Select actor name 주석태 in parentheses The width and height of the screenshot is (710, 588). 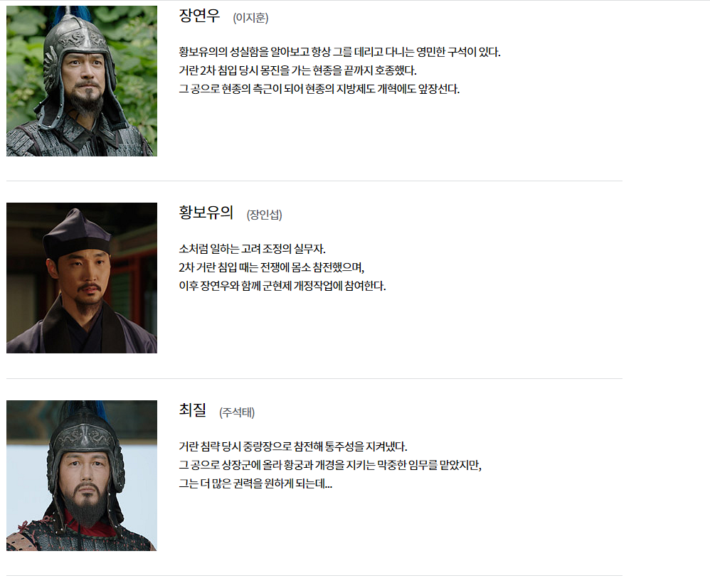click(237, 412)
